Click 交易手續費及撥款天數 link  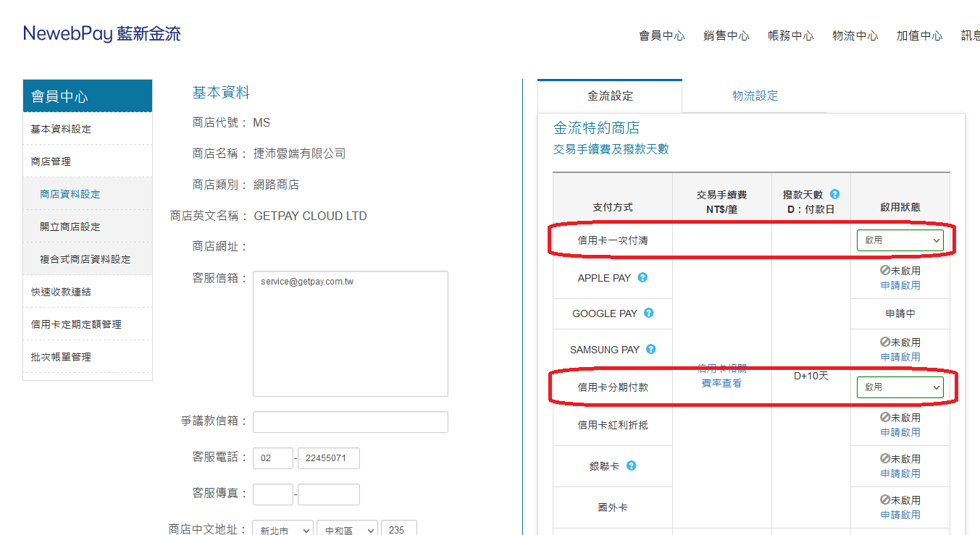(x=611, y=149)
